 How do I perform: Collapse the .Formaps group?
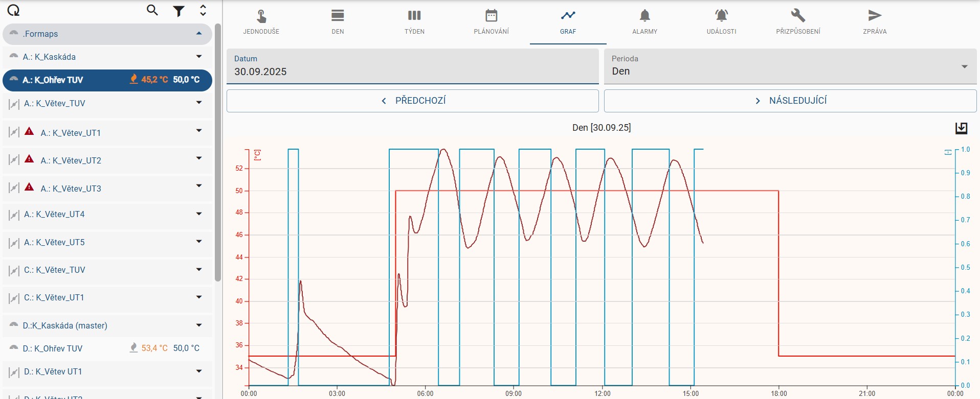tap(199, 34)
